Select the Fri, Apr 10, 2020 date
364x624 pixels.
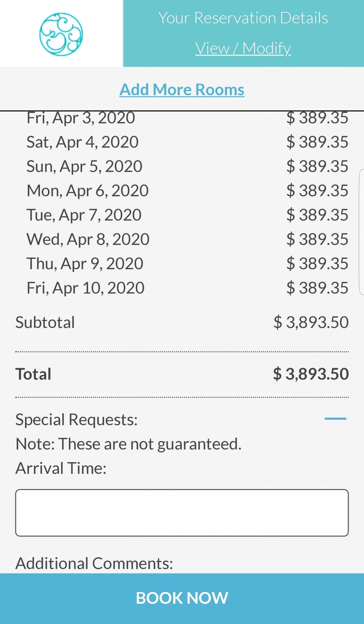[x=85, y=288]
